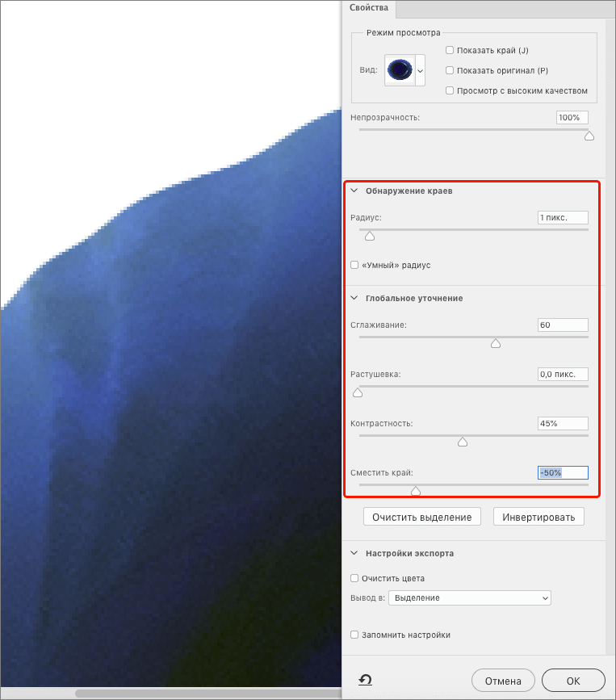Confirm with the OK button
The height and width of the screenshot is (700, 616).
tap(573, 681)
